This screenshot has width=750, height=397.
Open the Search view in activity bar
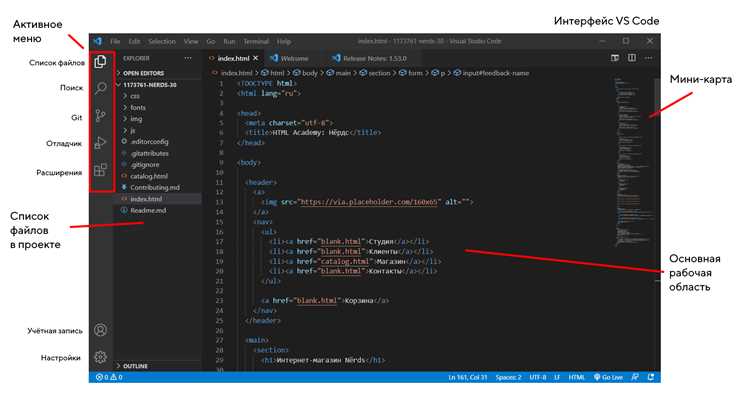pyautogui.click(x=100, y=88)
